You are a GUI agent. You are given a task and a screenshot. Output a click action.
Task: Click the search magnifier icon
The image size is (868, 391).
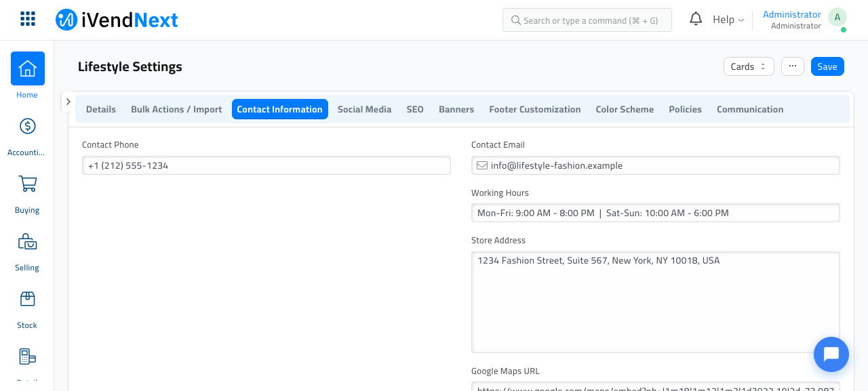pos(516,20)
